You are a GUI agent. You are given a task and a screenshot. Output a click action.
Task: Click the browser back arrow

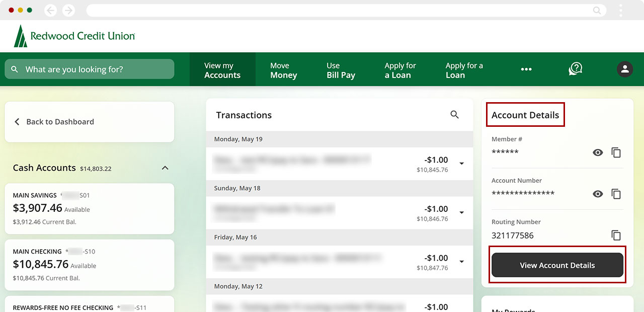(50, 10)
